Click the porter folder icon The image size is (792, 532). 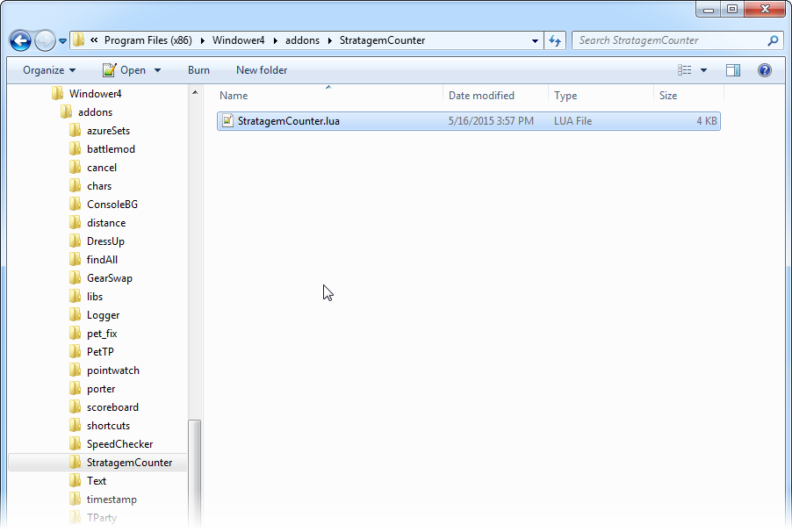point(75,389)
